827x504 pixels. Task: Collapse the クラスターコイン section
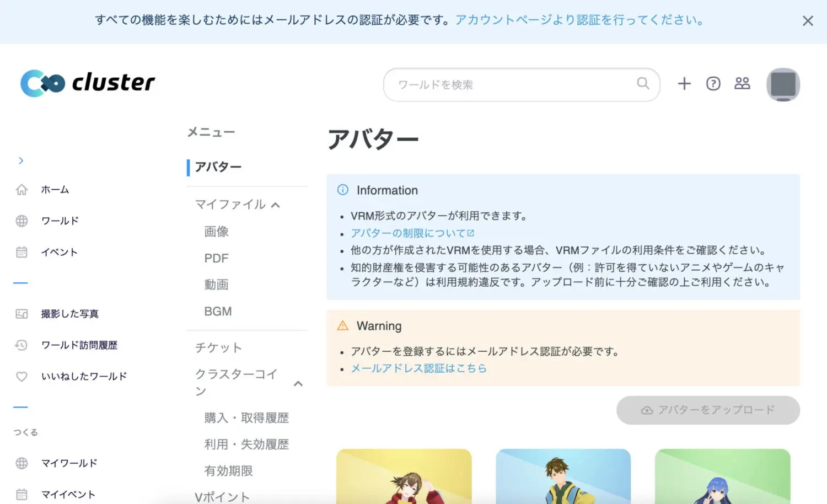(298, 383)
